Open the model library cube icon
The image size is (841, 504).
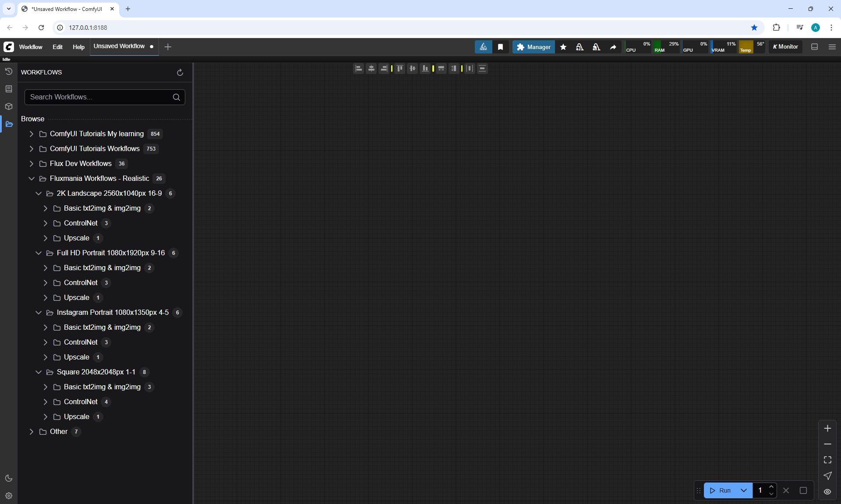click(9, 106)
